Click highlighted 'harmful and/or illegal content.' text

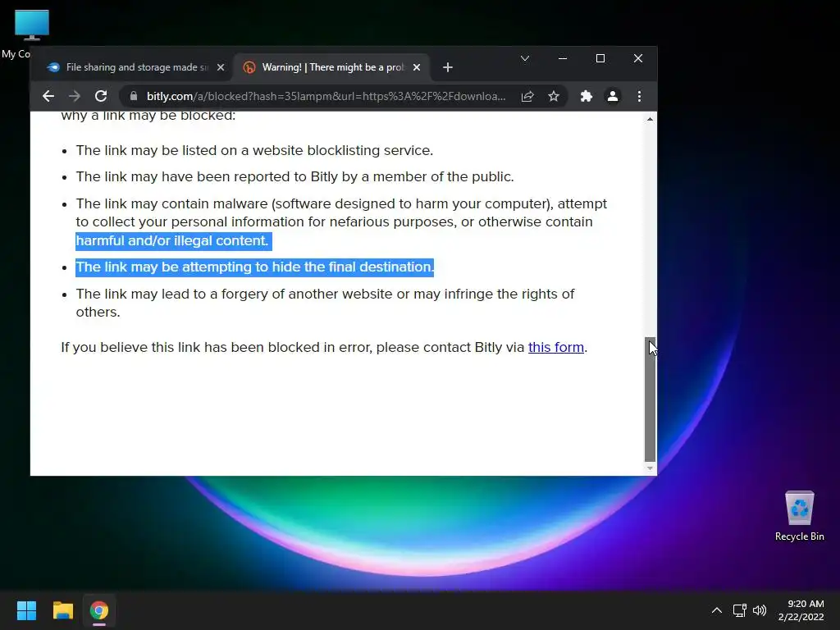[x=172, y=240]
